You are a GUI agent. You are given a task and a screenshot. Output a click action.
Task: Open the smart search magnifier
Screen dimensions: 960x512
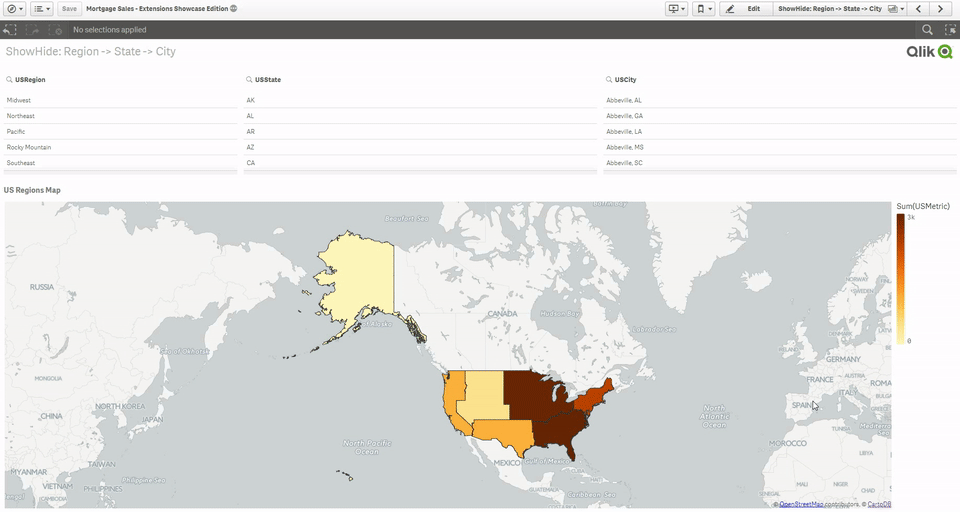pos(928,29)
